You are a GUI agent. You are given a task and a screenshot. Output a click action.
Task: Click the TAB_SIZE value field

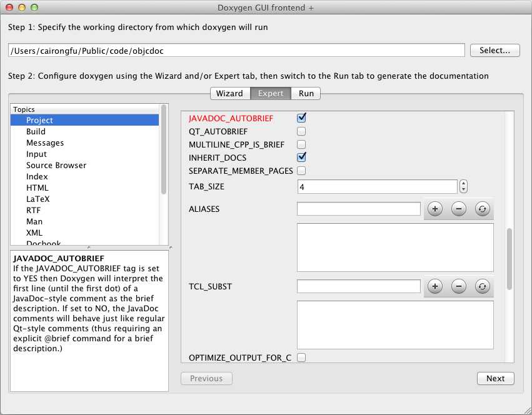click(378, 187)
